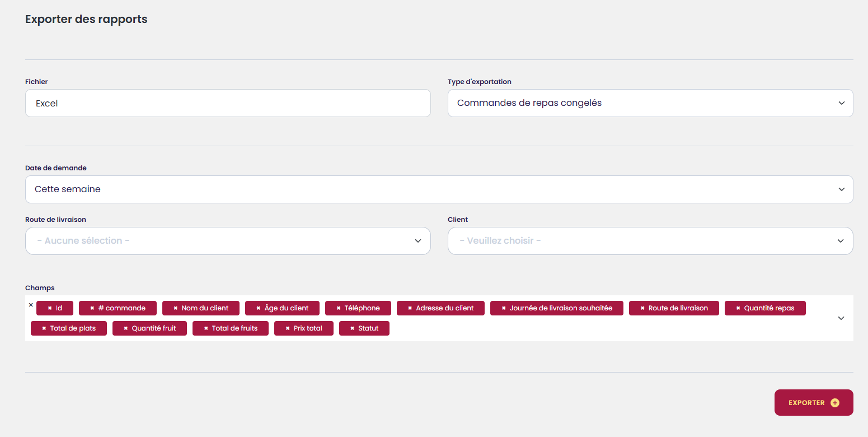Remove the 'Adresse du client' tag

point(410,308)
